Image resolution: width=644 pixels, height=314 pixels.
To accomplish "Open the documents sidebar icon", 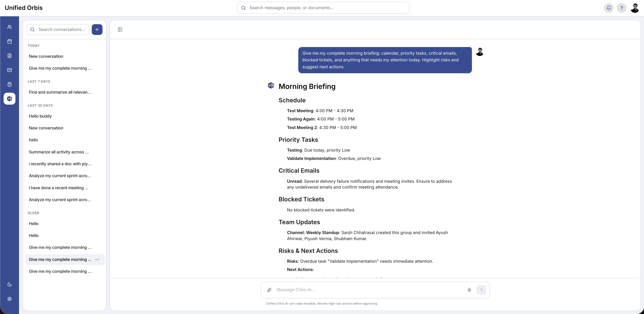I will click(x=9, y=56).
